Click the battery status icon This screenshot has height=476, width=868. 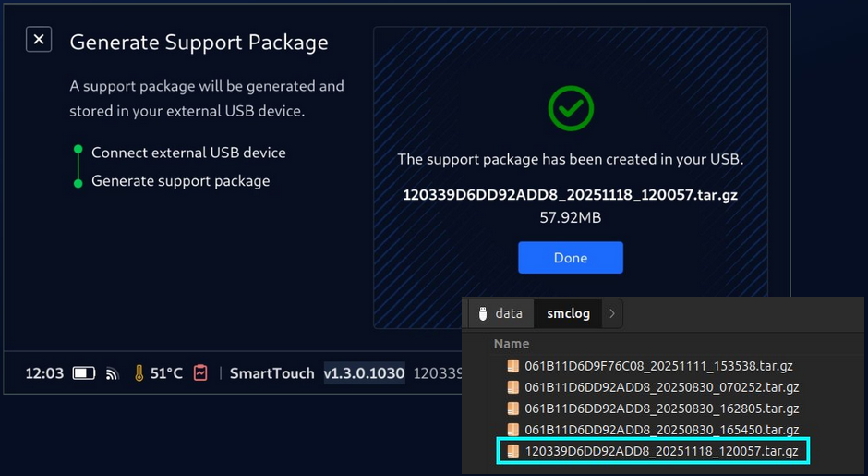[x=84, y=373]
